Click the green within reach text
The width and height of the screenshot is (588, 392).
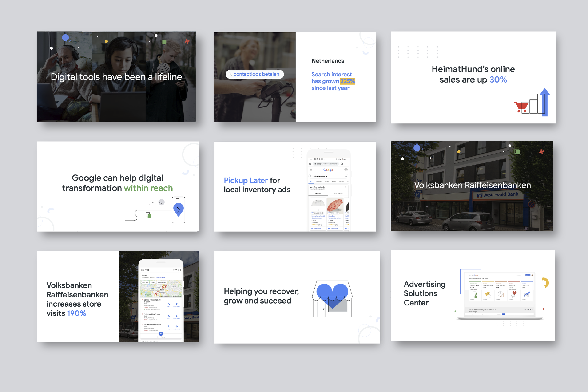tap(148, 188)
